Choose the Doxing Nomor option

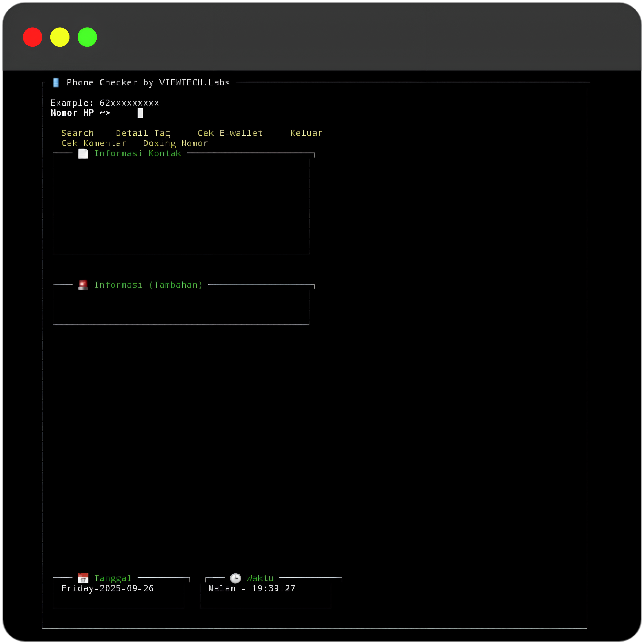[175, 143]
